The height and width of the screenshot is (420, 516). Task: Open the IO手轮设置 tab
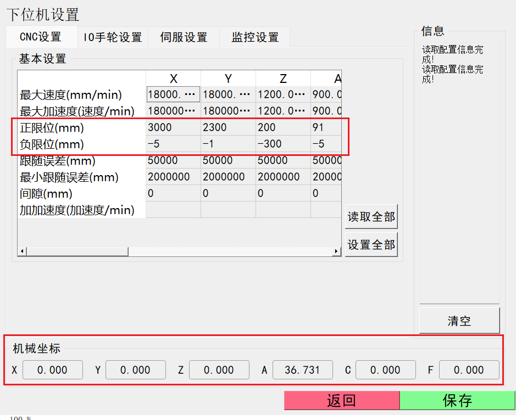tap(113, 37)
